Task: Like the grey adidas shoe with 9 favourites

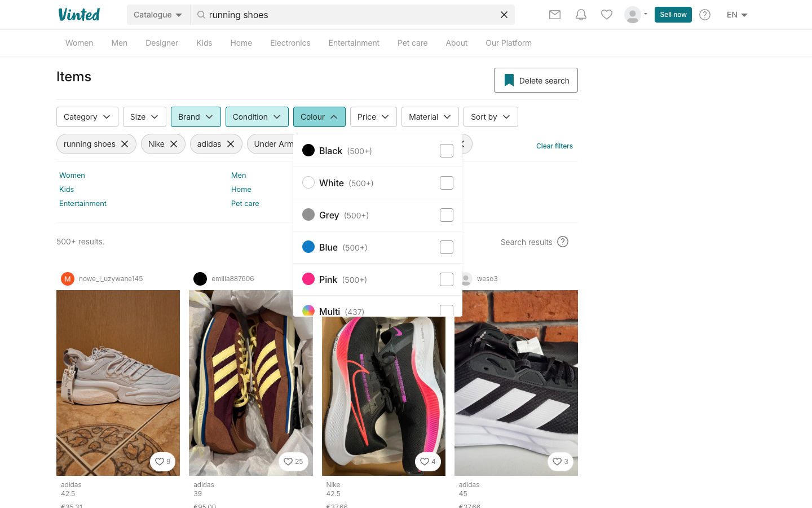Action: coord(162,462)
